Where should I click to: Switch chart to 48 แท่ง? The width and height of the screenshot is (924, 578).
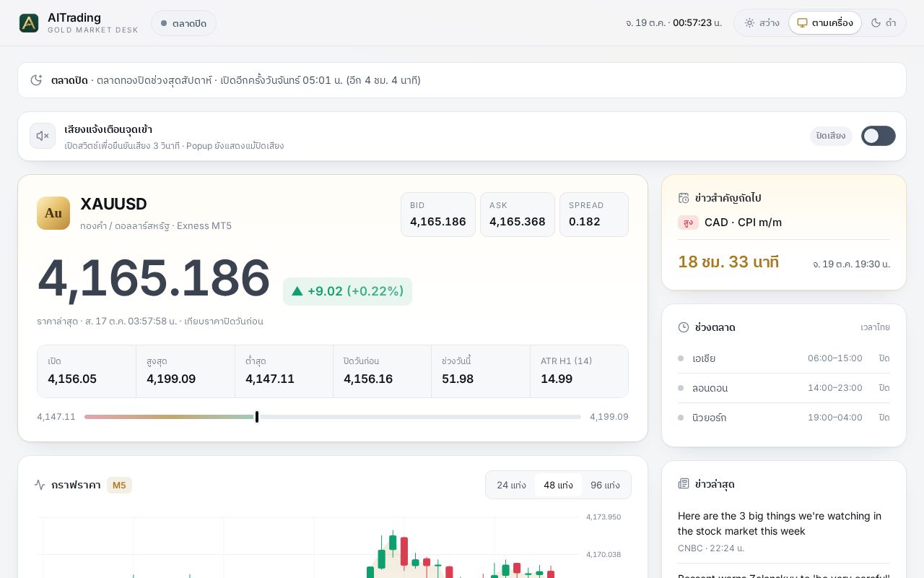(558, 485)
